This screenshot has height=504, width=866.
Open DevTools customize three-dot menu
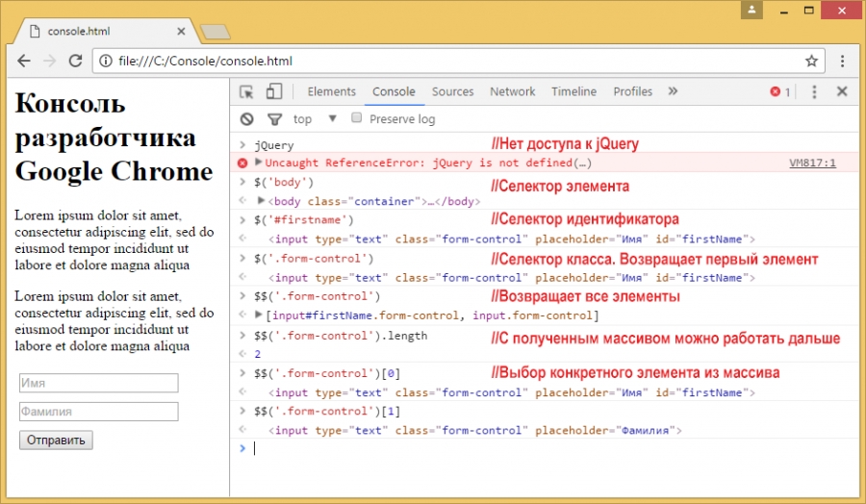click(x=814, y=91)
